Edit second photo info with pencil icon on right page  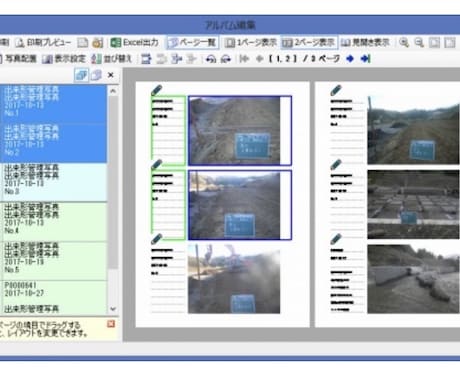pos(336,165)
